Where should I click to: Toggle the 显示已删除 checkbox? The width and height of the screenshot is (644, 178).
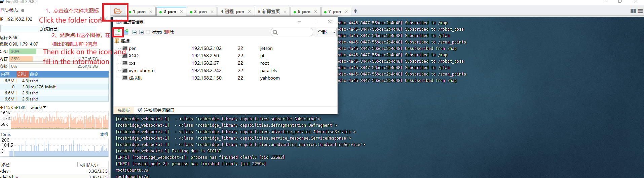point(148,32)
